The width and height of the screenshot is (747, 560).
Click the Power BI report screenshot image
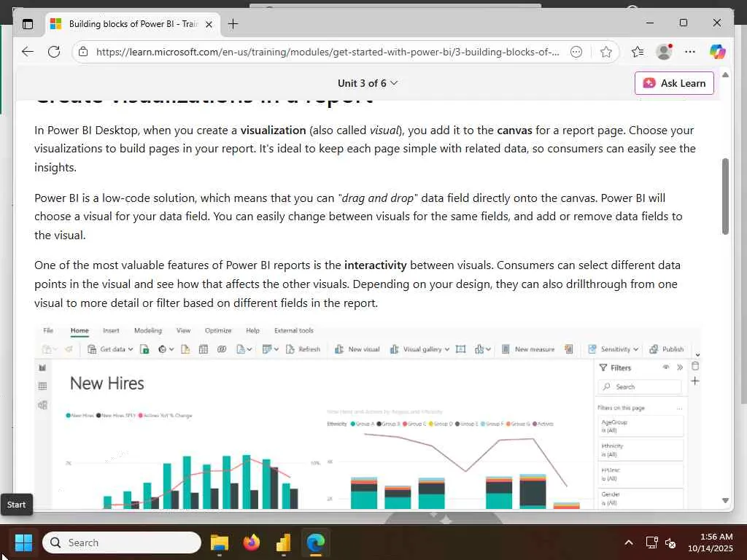[368, 416]
